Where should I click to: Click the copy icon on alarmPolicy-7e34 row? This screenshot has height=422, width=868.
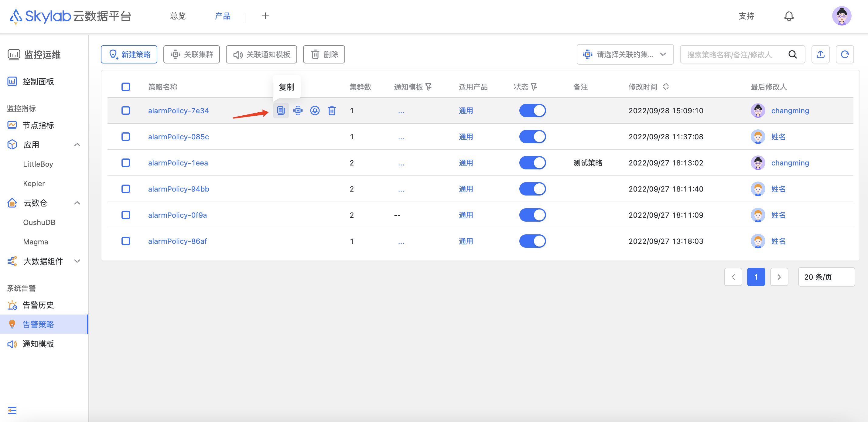point(281,111)
